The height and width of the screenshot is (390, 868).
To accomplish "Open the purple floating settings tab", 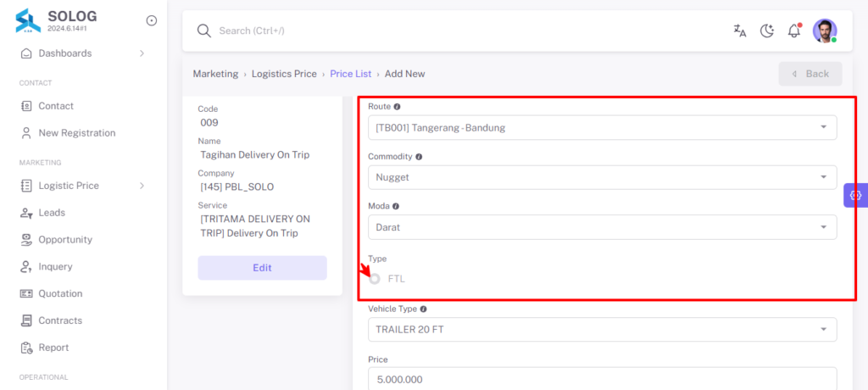I will point(855,195).
